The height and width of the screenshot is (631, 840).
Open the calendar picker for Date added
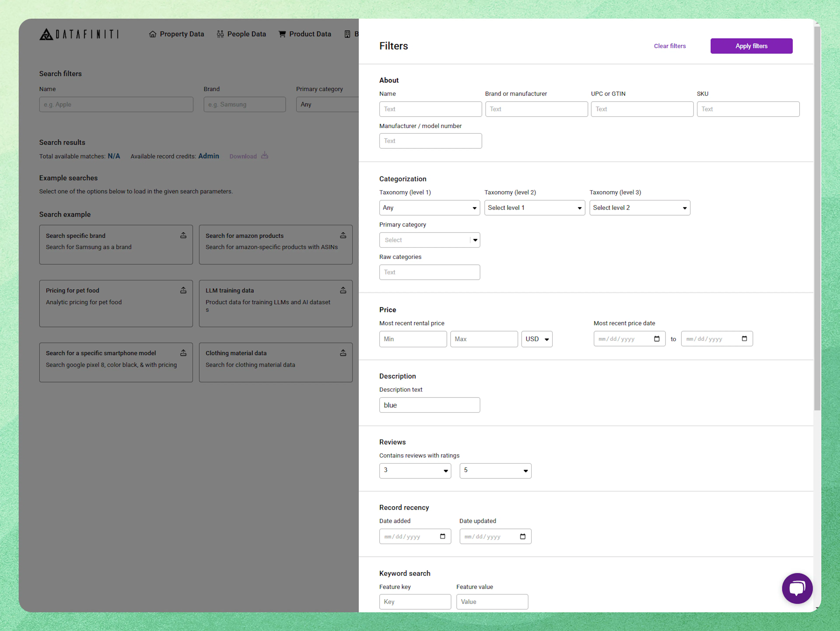click(443, 536)
